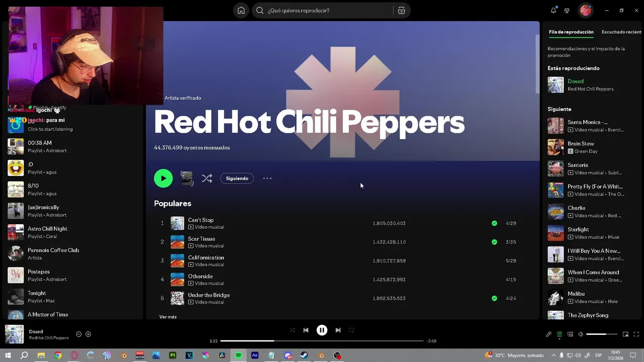644x362 pixels.
Task: Open the 8/10 playlist
Action: 73,190
